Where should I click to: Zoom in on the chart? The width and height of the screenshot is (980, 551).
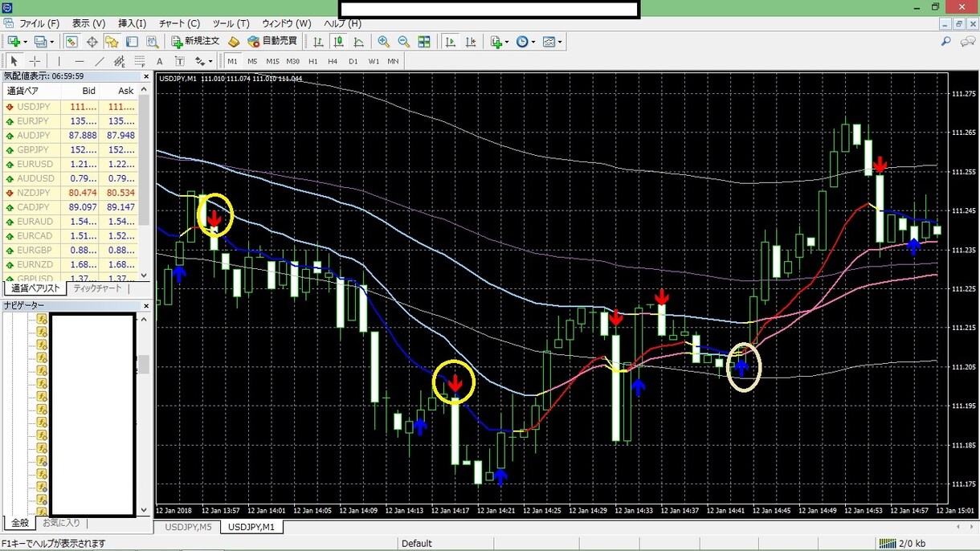384,42
